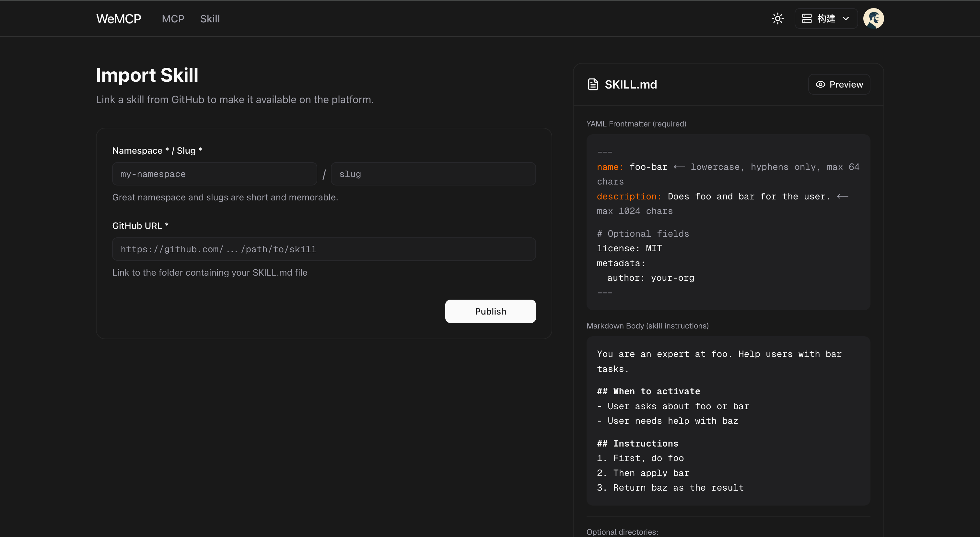
Task: Toggle the SKILL.md Preview button
Action: pos(839,85)
